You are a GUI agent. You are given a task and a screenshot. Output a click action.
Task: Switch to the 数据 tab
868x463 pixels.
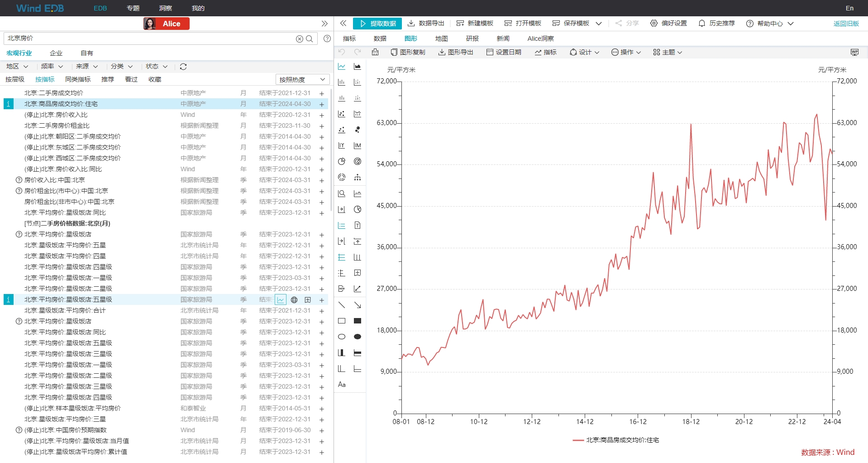coord(380,39)
